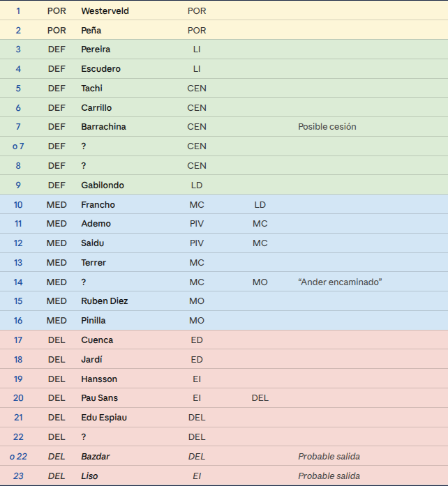This screenshot has width=448, height=486.
Task: Click the Escudero name cell
Action: point(100,69)
